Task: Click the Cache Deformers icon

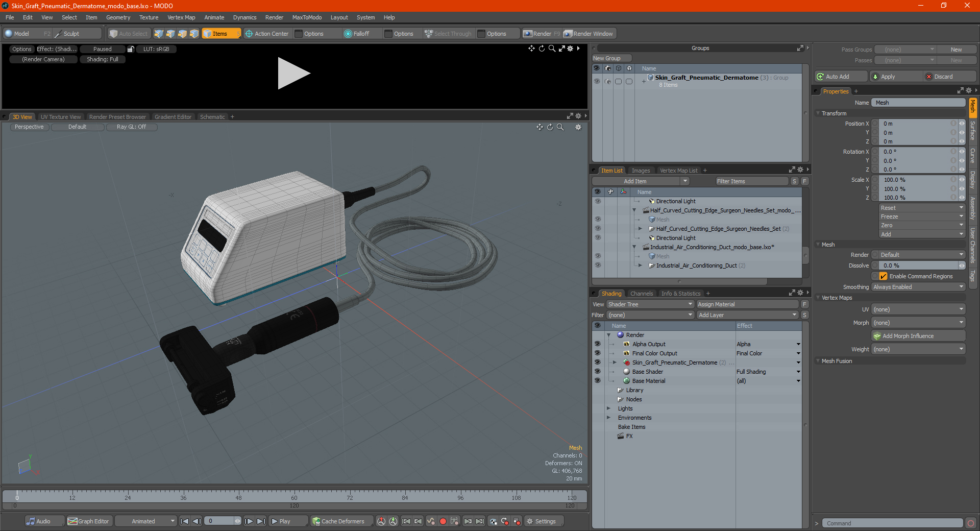Action: coord(316,521)
